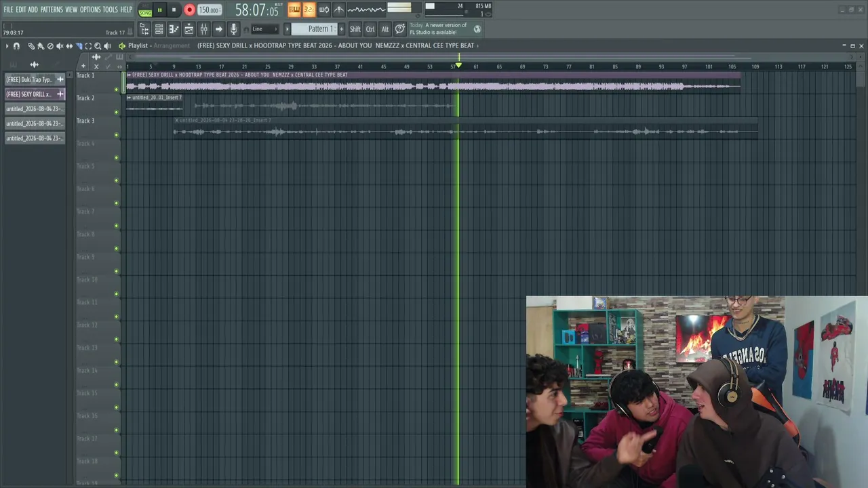Open the FILE menu
Screen dimensions: 868x488
pyautogui.click(x=8, y=9)
